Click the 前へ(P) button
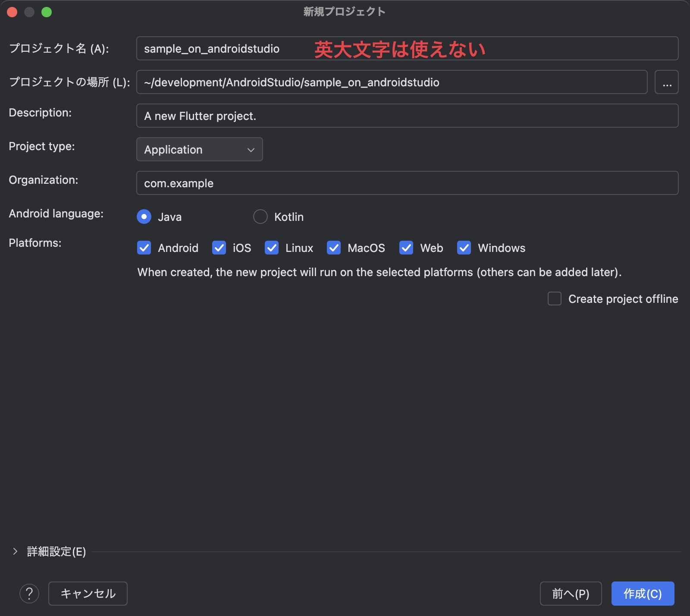 (571, 594)
